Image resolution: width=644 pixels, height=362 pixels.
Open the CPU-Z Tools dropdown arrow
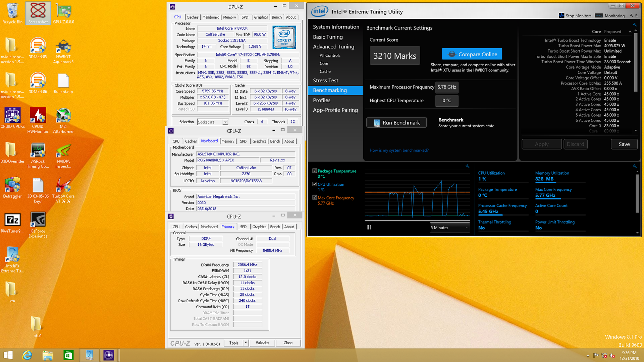(x=246, y=343)
